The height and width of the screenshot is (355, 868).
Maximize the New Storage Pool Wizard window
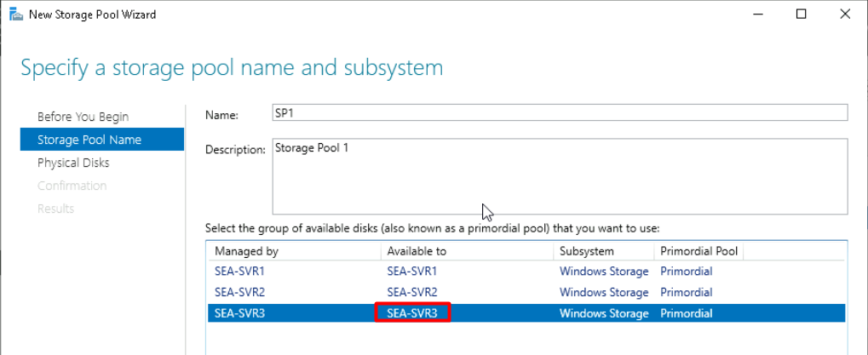click(x=801, y=15)
